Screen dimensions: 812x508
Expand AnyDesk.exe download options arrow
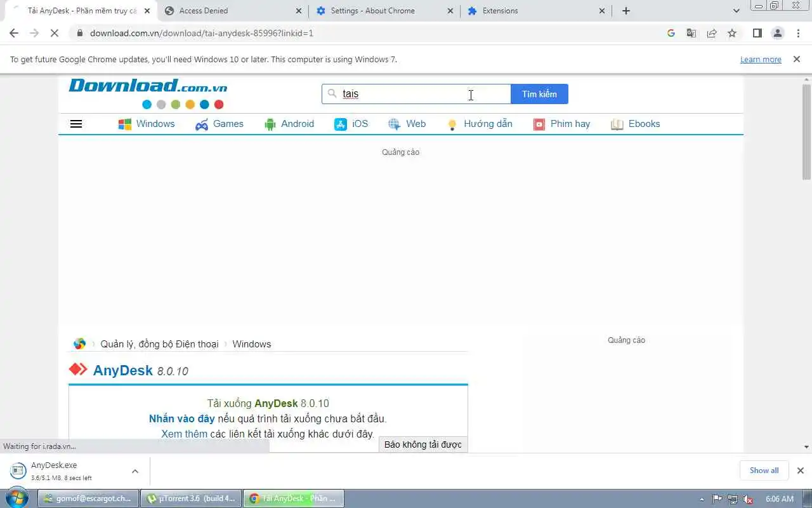135,471
